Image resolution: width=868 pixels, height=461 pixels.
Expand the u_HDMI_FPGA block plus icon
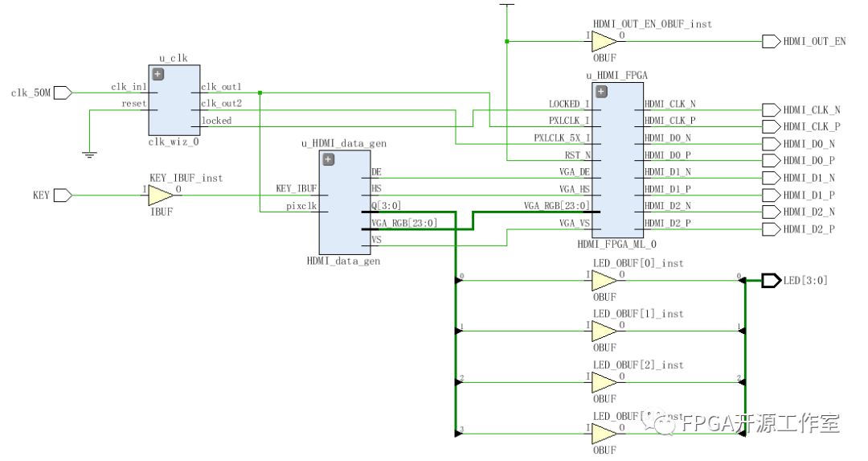coord(601,91)
